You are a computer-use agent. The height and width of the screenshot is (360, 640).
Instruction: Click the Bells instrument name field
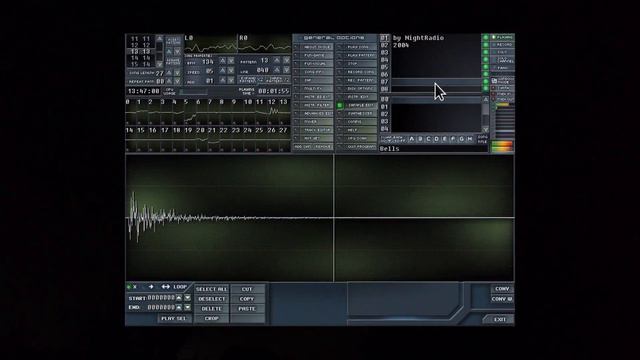tap(434, 149)
